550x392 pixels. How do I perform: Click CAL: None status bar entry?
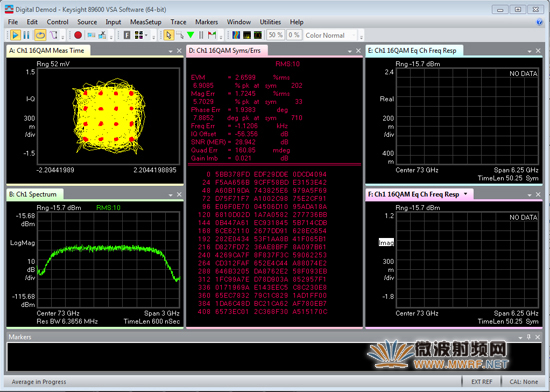[x=524, y=382]
